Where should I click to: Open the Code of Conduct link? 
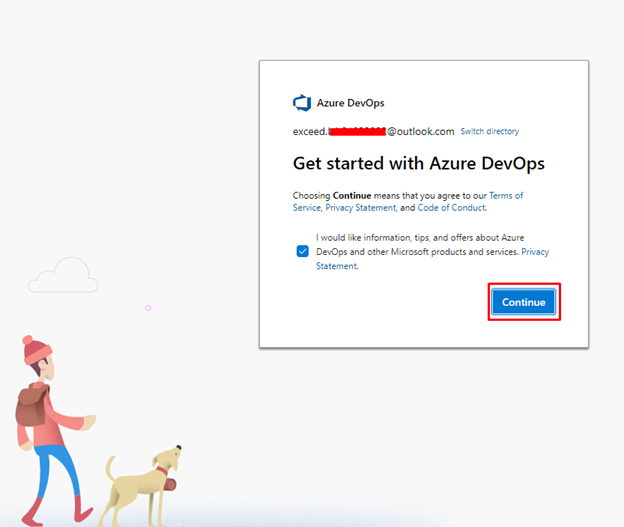[452, 208]
